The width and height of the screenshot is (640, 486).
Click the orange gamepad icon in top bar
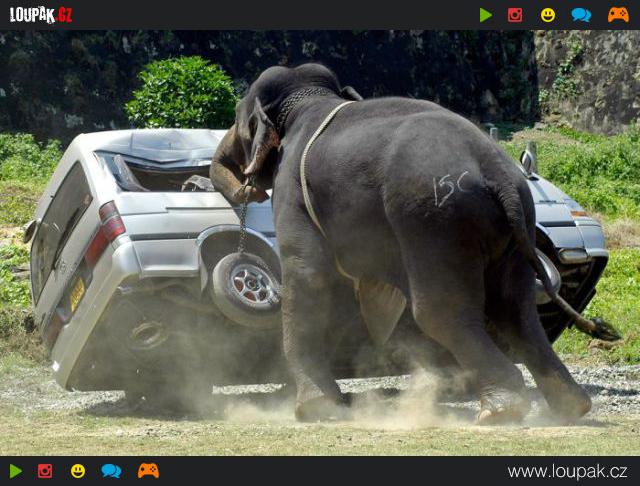[618, 15]
